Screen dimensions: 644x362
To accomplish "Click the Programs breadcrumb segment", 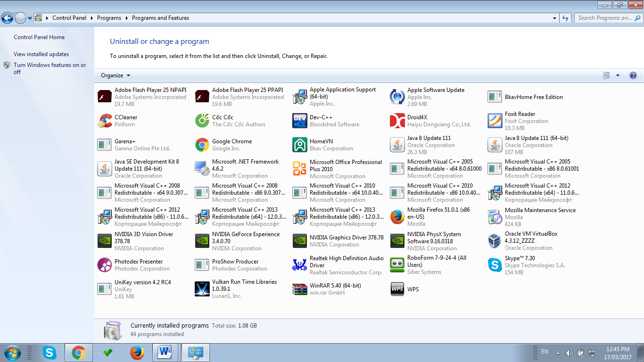I will coord(109,18).
